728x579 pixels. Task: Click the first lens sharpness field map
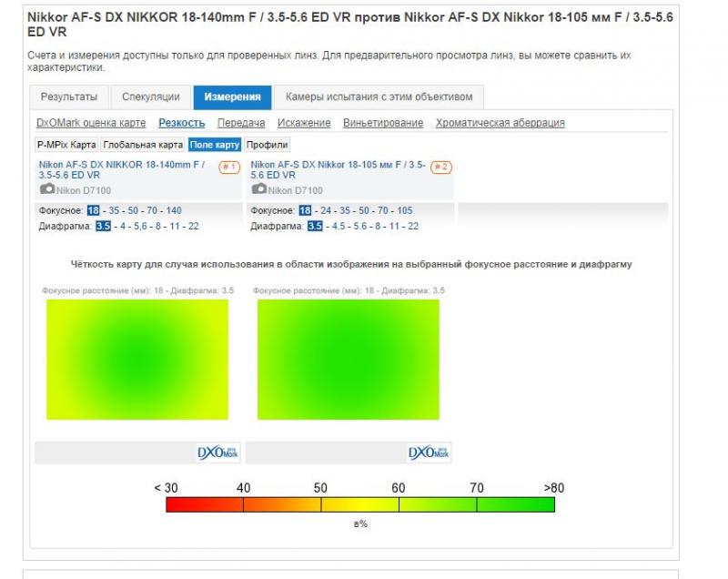click(137, 360)
